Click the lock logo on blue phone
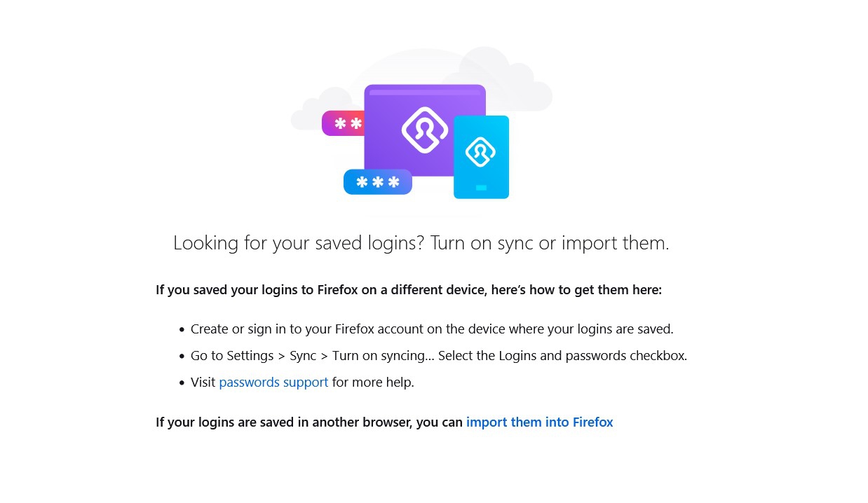The height and width of the screenshot is (503, 868). pyautogui.click(x=480, y=151)
